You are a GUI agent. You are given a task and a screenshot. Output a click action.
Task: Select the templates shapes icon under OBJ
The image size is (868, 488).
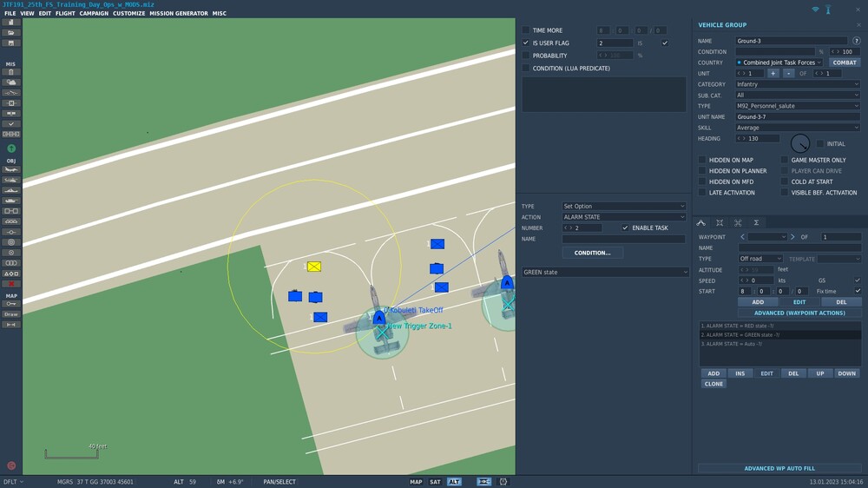point(11,274)
